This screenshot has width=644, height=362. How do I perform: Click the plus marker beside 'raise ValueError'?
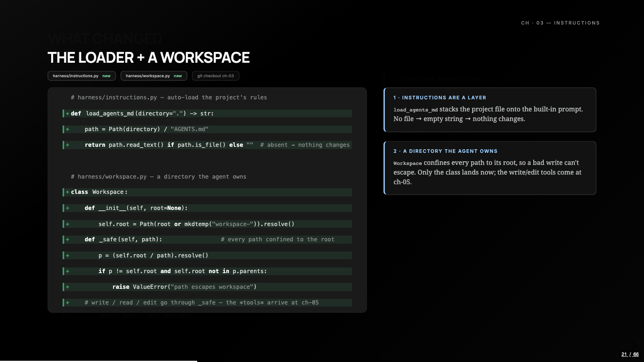coord(67,287)
